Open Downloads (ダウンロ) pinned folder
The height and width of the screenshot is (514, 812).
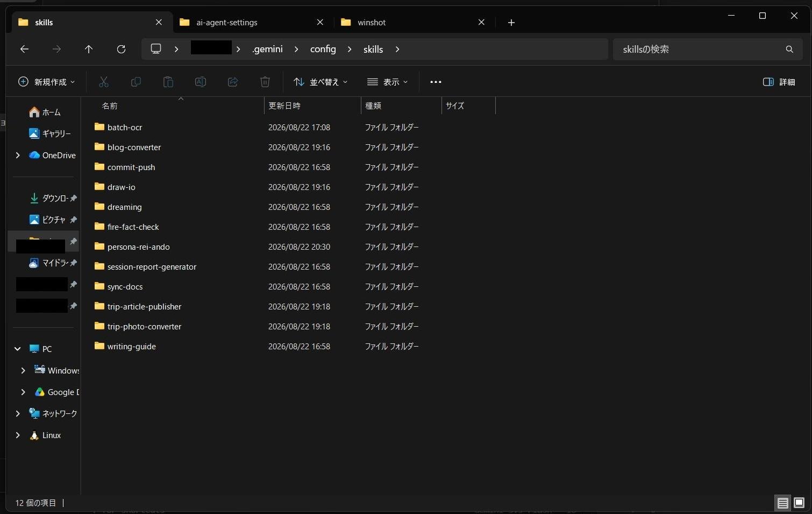click(x=48, y=198)
